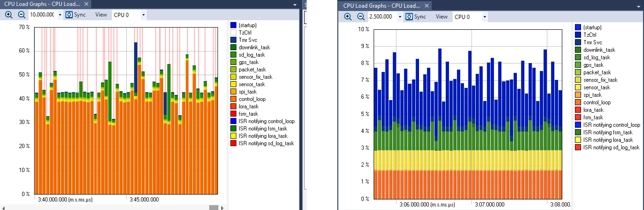The image size is (644, 210).
Task: Zoom in on the left CPU Load graph
Action: (x=8, y=15)
